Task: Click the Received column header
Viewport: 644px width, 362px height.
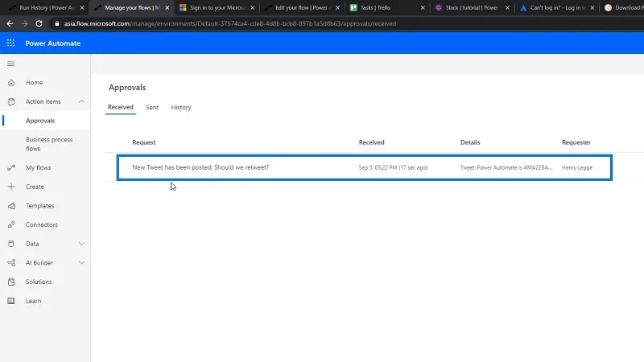Action: click(372, 142)
